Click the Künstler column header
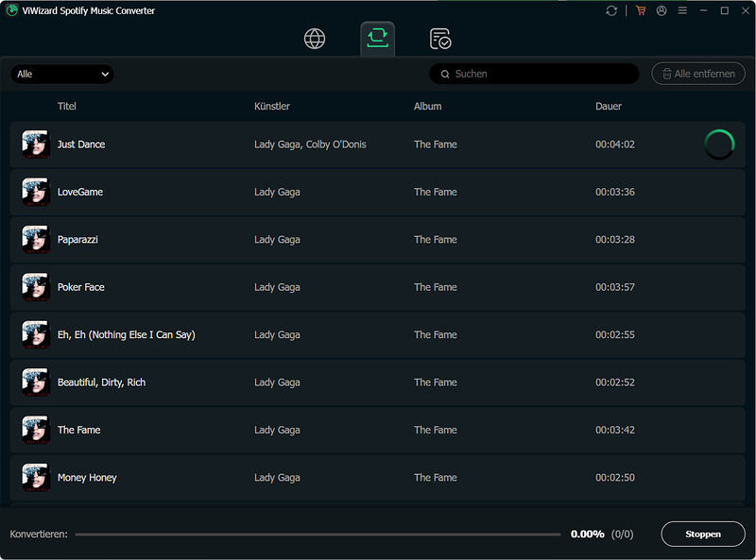756x560 pixels. 272,107
